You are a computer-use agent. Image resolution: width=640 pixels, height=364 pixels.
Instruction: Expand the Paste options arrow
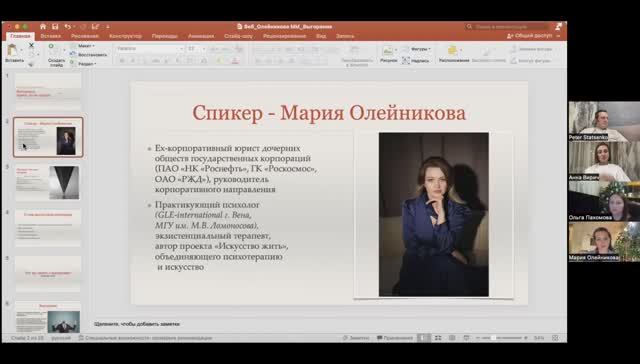click(x=22, y=51)
